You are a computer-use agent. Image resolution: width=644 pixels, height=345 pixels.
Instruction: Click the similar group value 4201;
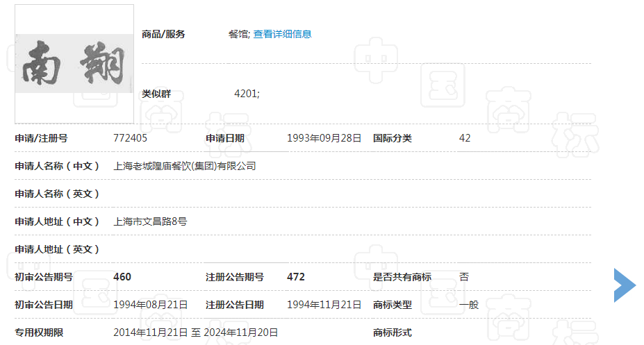[x=247, y=94]
